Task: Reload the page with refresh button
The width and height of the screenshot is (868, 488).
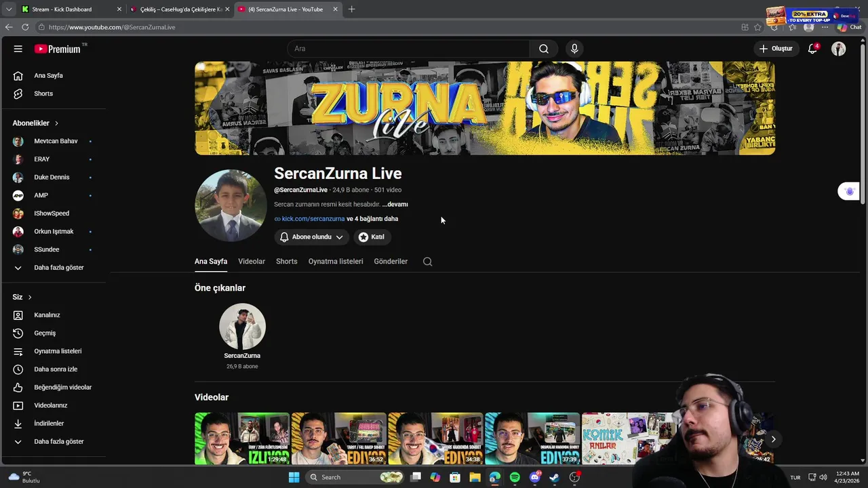Action: tap(25, 27)
